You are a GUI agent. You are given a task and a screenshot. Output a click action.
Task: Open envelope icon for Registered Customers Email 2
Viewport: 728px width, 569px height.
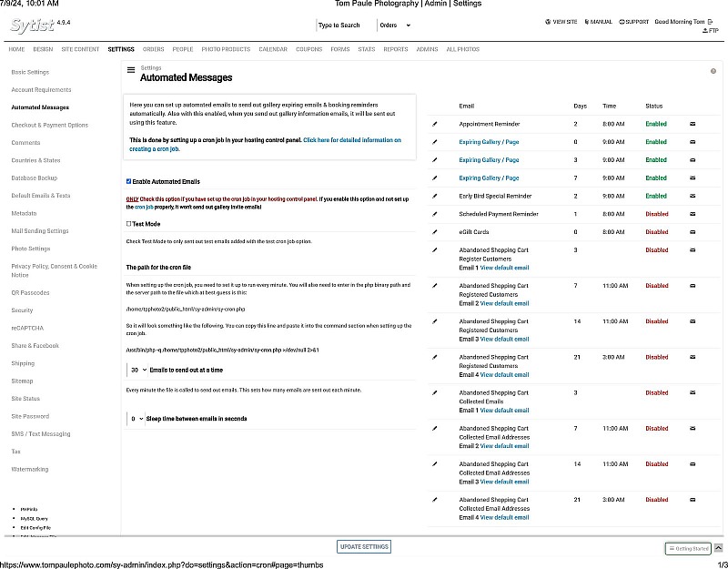tap(693, 286)
